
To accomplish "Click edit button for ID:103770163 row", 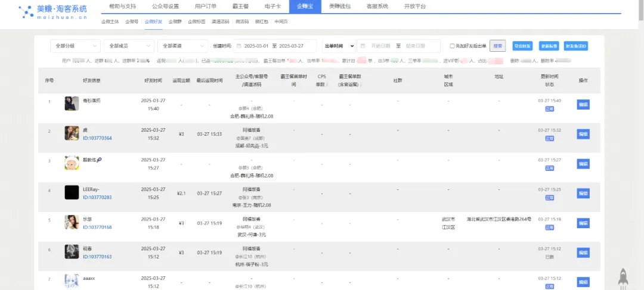I will pos(583,252).
